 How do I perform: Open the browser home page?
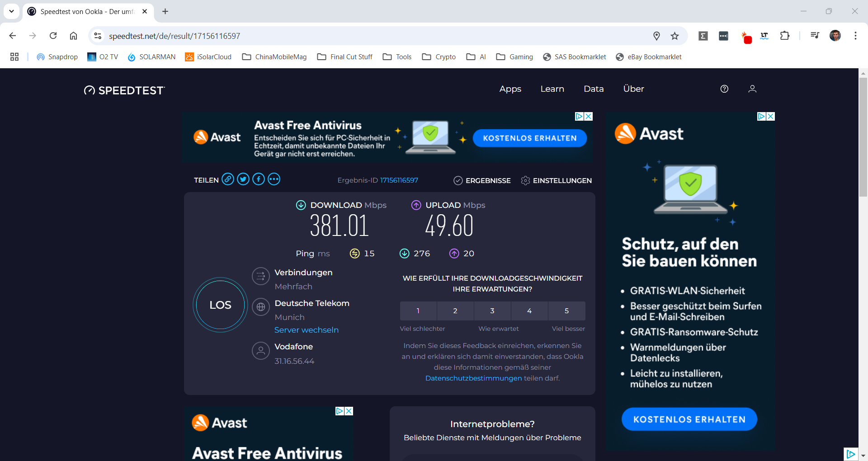click(73, 36)
